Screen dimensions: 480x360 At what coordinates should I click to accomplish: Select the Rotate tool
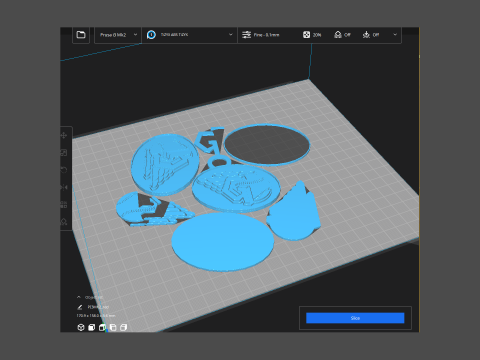pos(64,170)
